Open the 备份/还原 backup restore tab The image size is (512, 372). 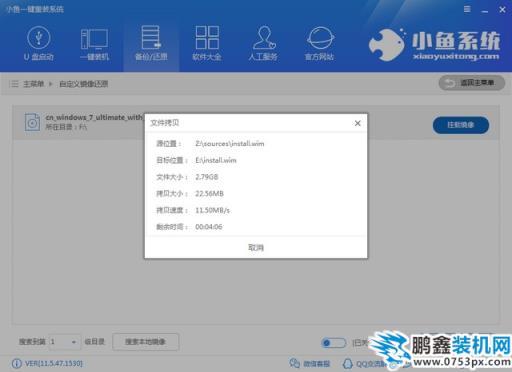tap(151, 43)
